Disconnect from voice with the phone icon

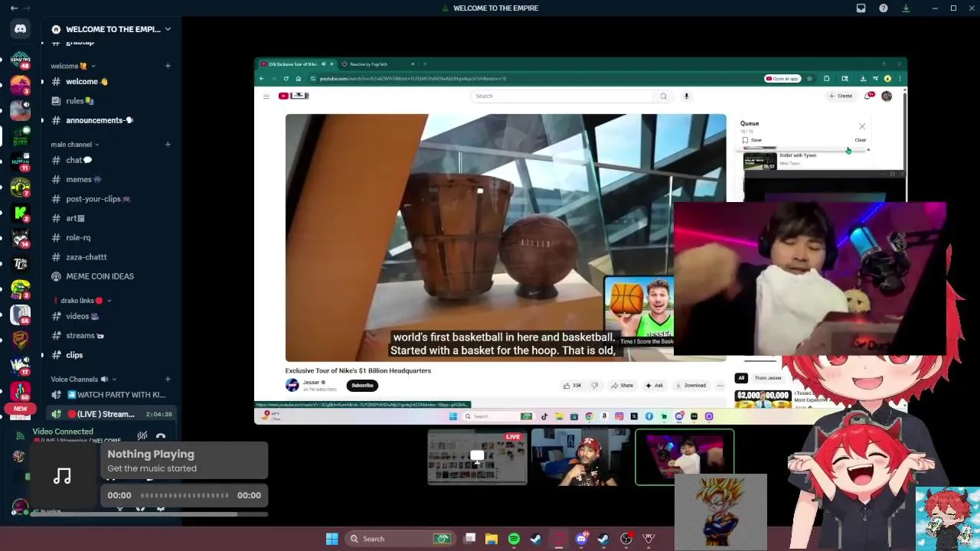161,436
